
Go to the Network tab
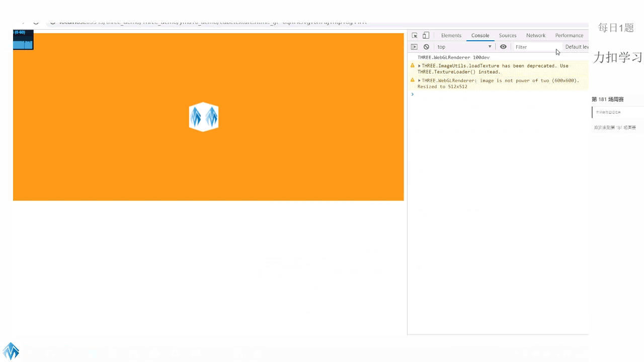click(536, 36)
